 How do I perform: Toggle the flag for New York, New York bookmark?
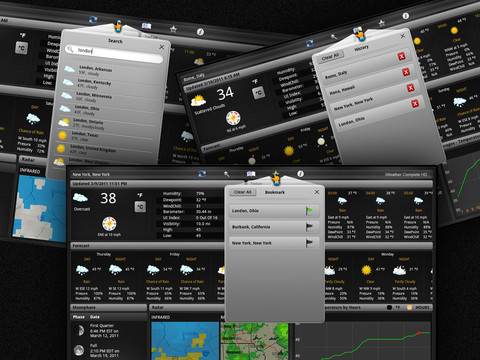tap(309, 243)
